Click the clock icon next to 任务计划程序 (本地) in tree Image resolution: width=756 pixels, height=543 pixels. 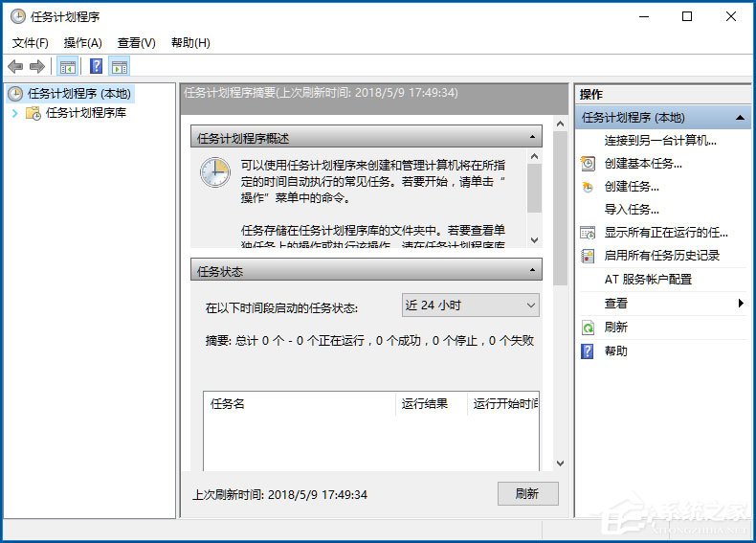[15, 93]
